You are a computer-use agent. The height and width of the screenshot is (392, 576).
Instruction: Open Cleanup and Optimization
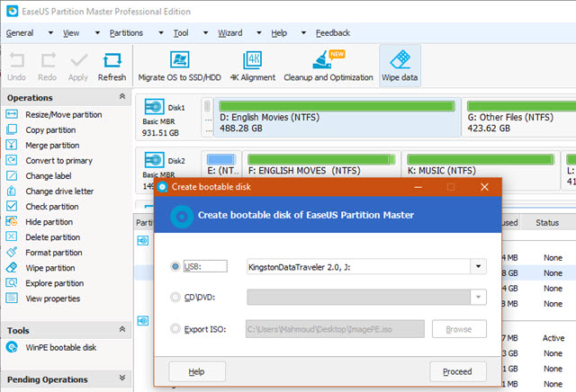pos(328,66)
